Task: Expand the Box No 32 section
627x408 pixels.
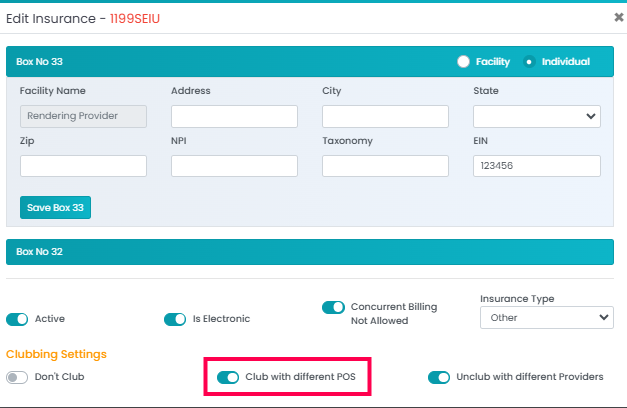Action: point(309,252)
